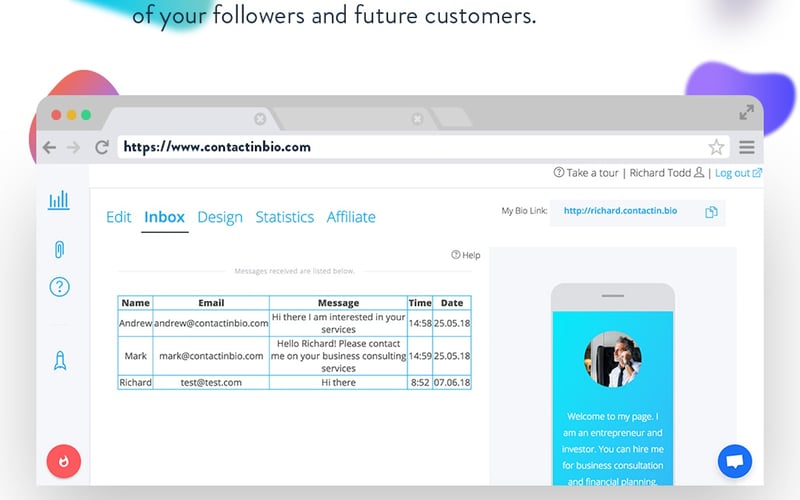
Task: Click the 07.06.18 date cell
Action: coord(452,382)
